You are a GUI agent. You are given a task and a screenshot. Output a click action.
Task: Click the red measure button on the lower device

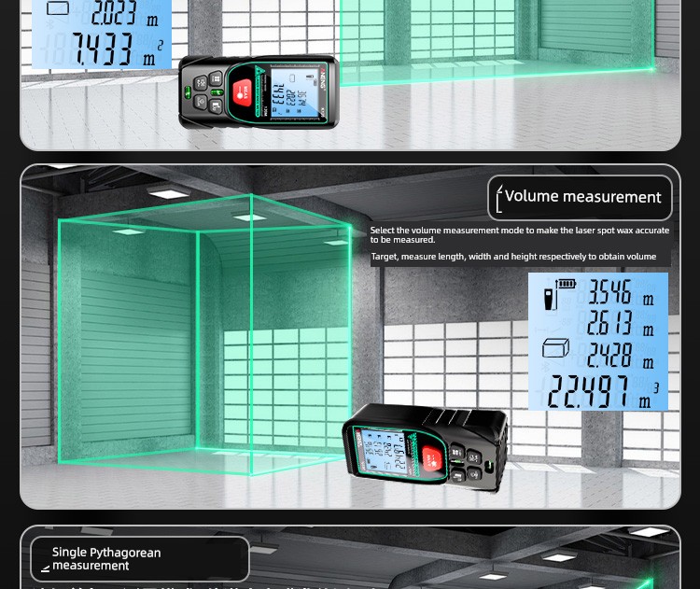click(x=432, y=458)
